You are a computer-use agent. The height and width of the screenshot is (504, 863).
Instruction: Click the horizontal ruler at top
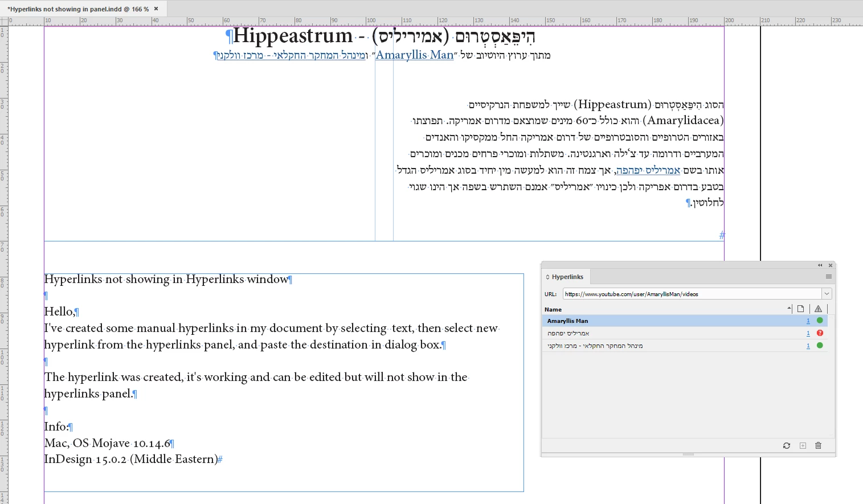pyautogui.click(x=435, y=21)
